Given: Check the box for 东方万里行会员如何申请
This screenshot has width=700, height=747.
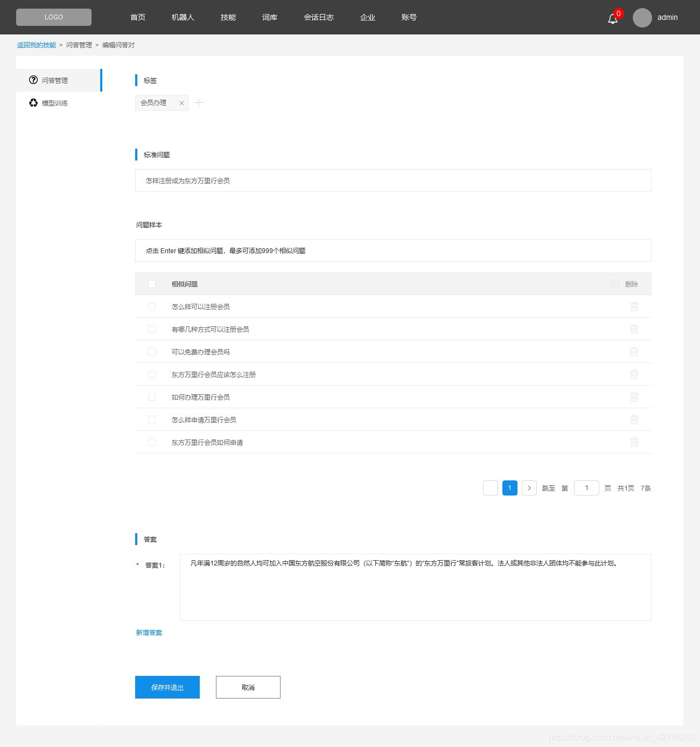Looking at the screenshot, I should point(152,442).
